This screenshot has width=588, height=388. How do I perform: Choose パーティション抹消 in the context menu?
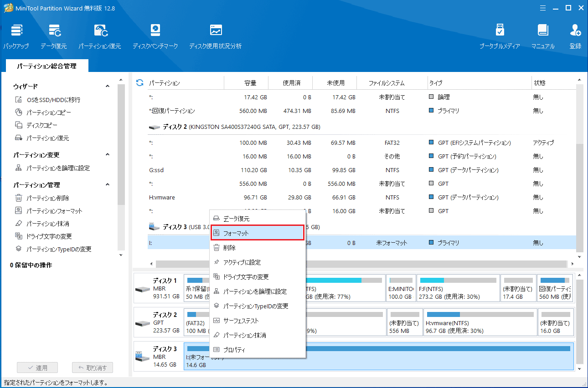tap(258, 335)
